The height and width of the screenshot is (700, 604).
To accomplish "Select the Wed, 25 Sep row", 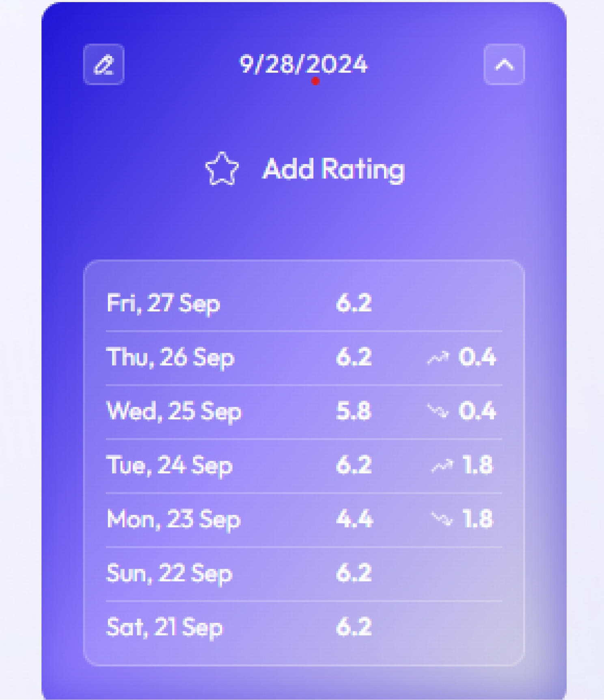I will pyautogui.click(x=304, y=412).
